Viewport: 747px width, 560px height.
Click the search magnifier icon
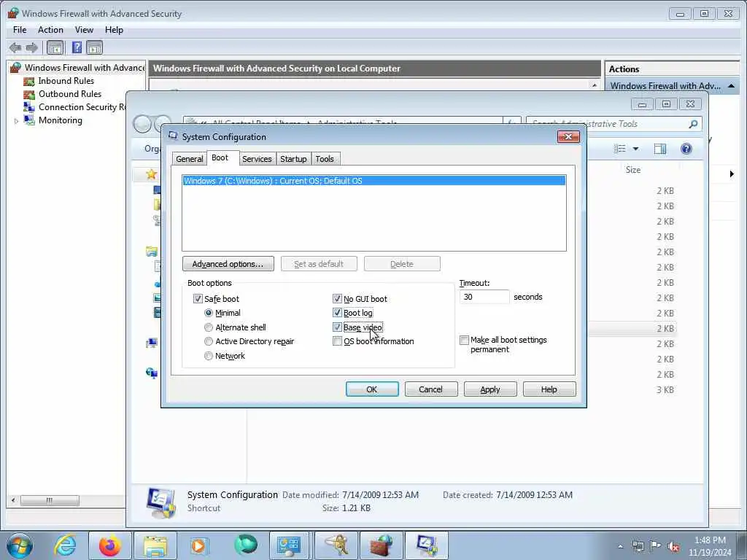(693, 124)
